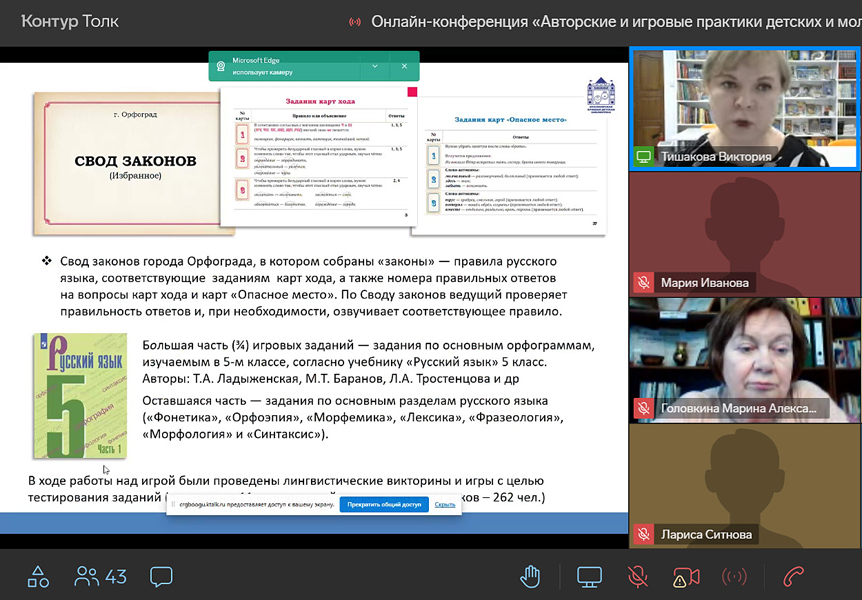Open the shapes/apps icon in bottom bar
This screenshot has width=862, height=600.
(x=38, y=576)
